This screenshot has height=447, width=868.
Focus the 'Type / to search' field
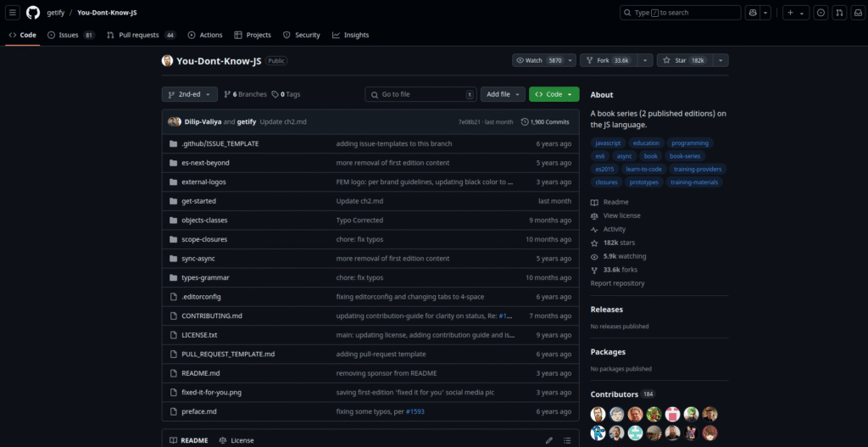pos(681,12)
